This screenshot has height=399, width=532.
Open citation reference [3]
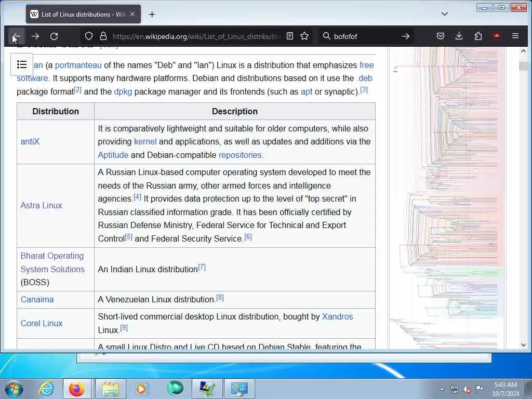364,90
